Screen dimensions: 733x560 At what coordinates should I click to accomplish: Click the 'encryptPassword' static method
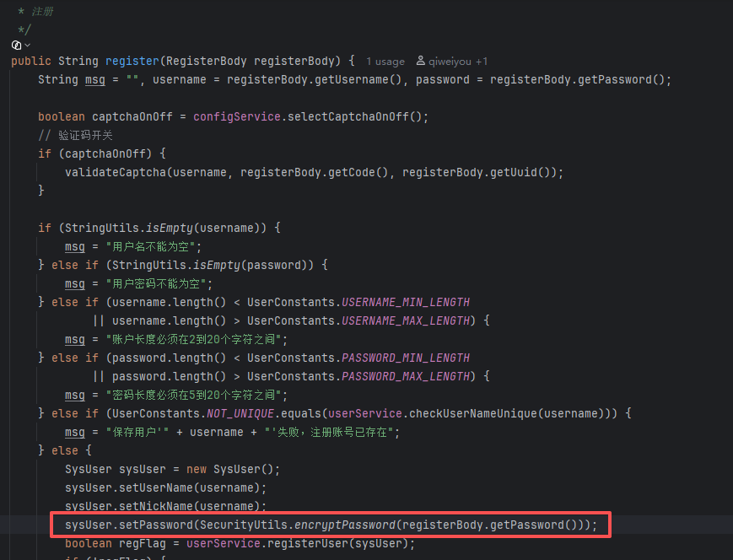pyautogui.click(x=344, y=525)
